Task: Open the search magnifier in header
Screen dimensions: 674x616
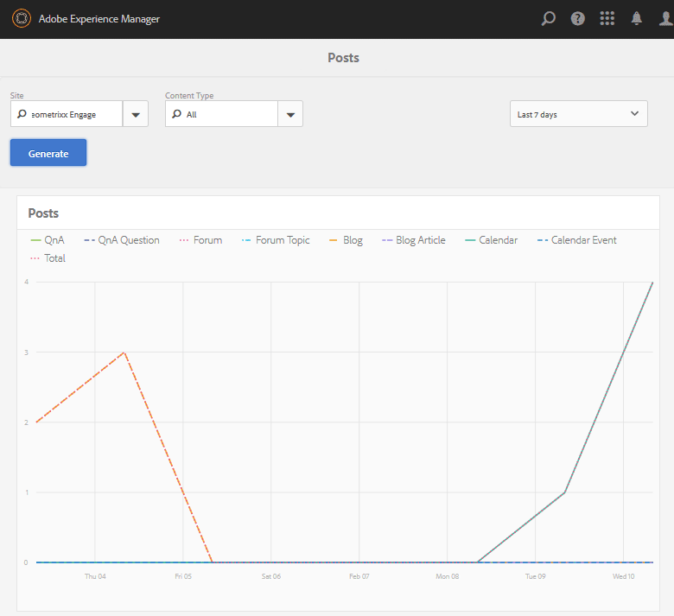Action: pyautogui.click(x=548, y=18)
